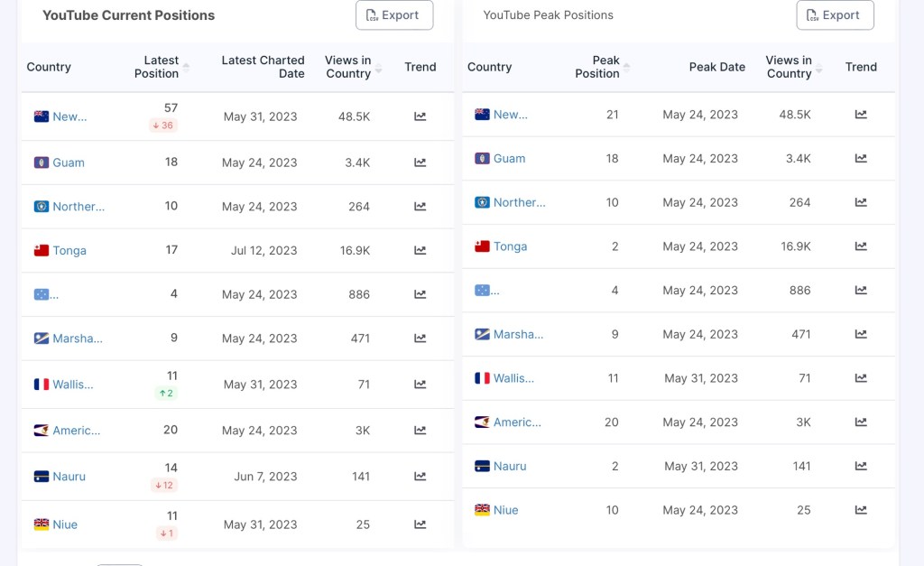Open trend chart for Niue current position

pos(420,524)
